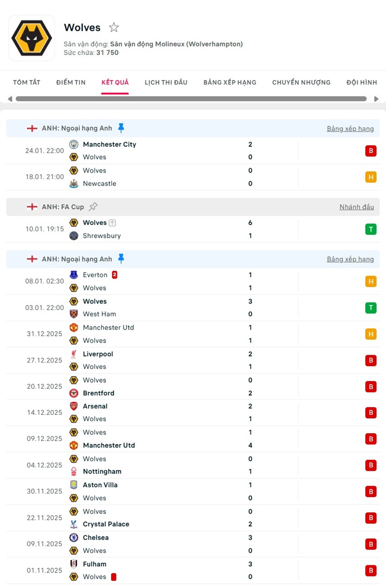Image resolution: width=386 pixels, height=588 pixels.
Task: Toggle the star to favorite Wolves
Action: point(114,27)
